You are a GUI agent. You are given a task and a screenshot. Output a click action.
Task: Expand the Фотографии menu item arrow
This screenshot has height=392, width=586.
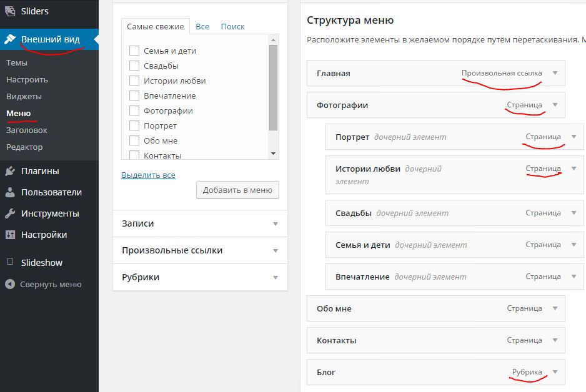[555, 105]
